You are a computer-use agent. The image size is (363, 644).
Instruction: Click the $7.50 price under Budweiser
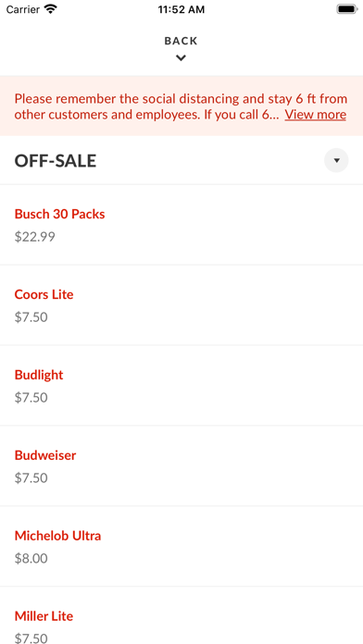(x=31, y=478)
